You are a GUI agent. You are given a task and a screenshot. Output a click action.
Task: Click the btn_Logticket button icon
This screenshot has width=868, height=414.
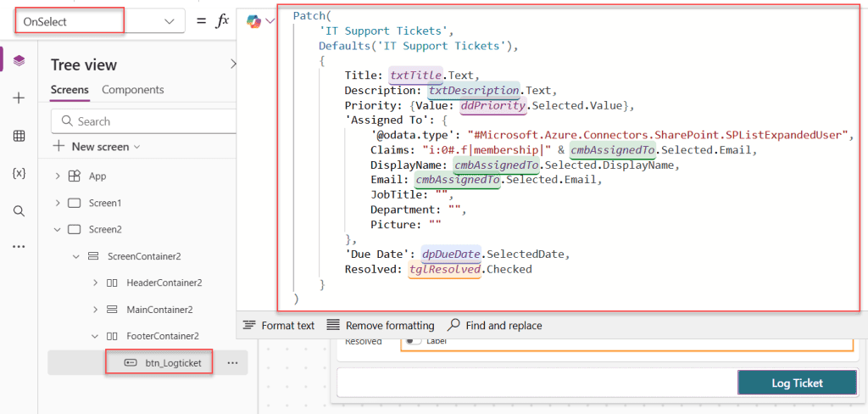point(130,362)
